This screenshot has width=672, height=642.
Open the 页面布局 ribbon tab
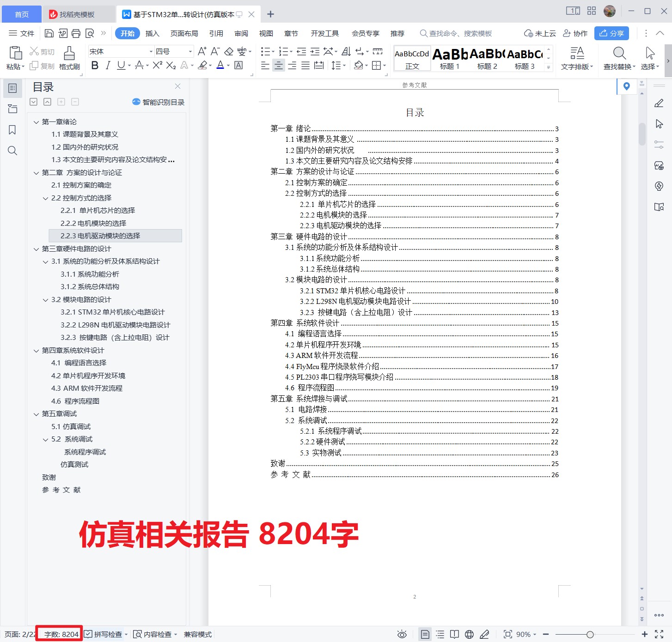click(x=184, y=33)
